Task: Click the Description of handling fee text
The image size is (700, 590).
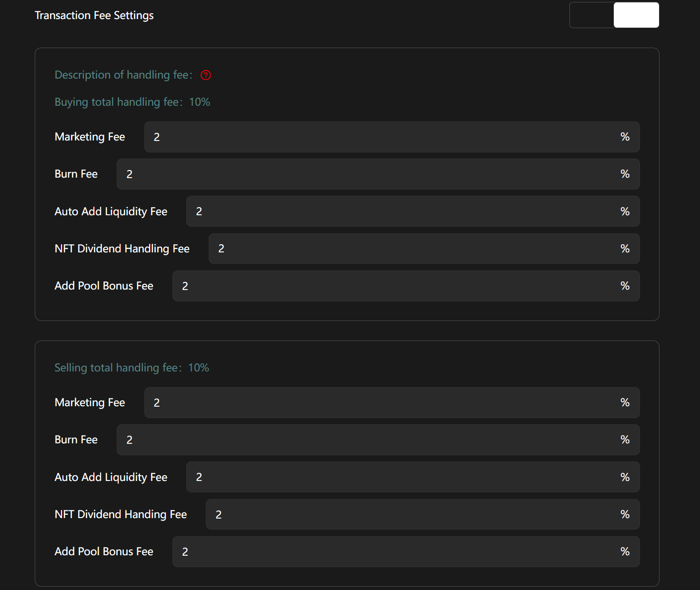Action: point(123,75)
